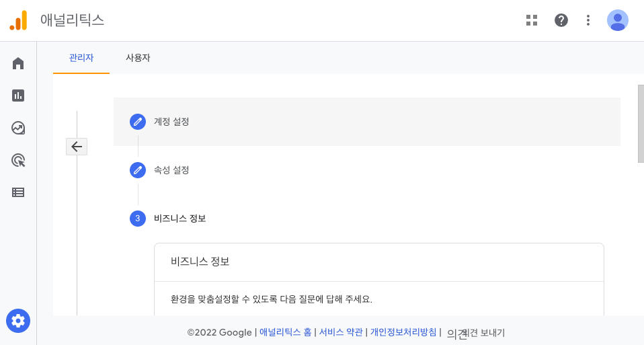
Task: Open the 서비스 약관 link
Action: point(341,332)
